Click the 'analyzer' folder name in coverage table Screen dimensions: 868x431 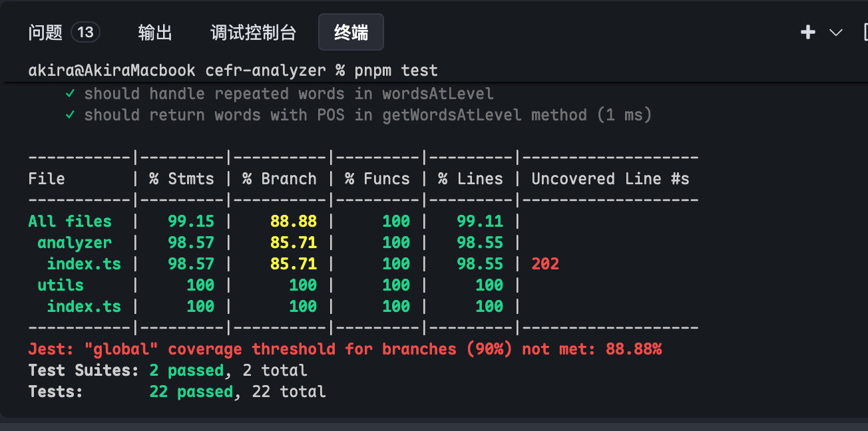75,243
